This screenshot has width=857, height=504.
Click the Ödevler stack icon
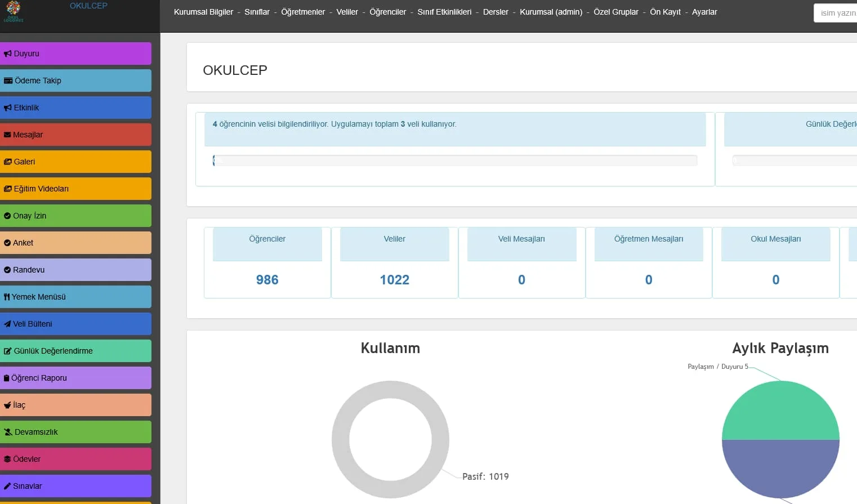pos(7,460)
